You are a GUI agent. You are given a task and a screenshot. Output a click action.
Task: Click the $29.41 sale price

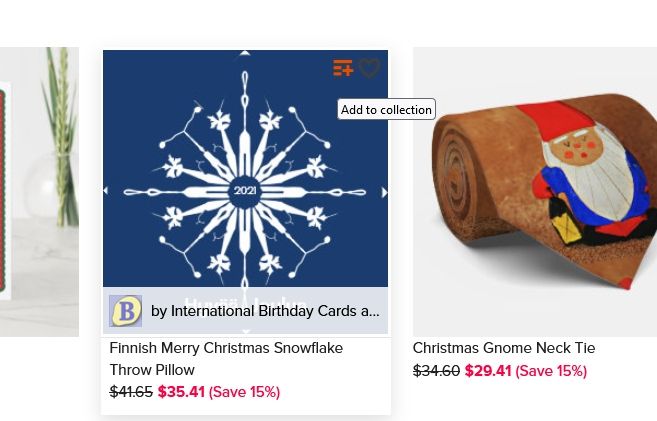pos(488,371)
